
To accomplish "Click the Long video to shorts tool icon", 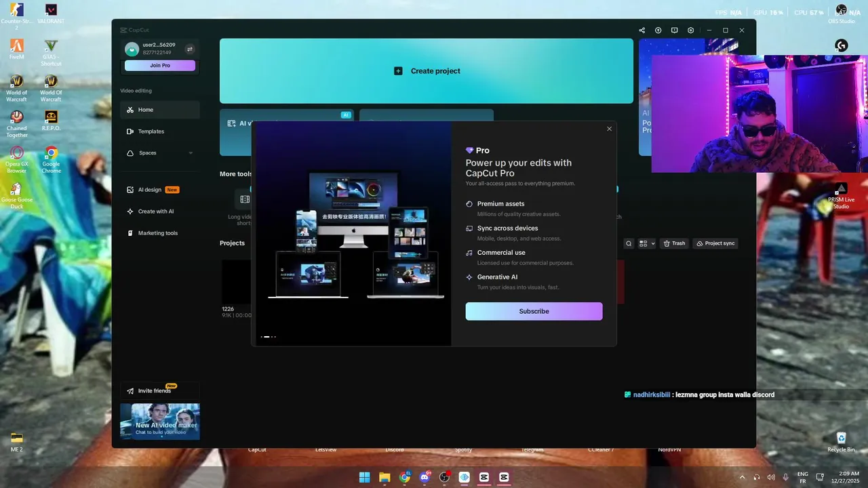I will (x=245, y=199).
